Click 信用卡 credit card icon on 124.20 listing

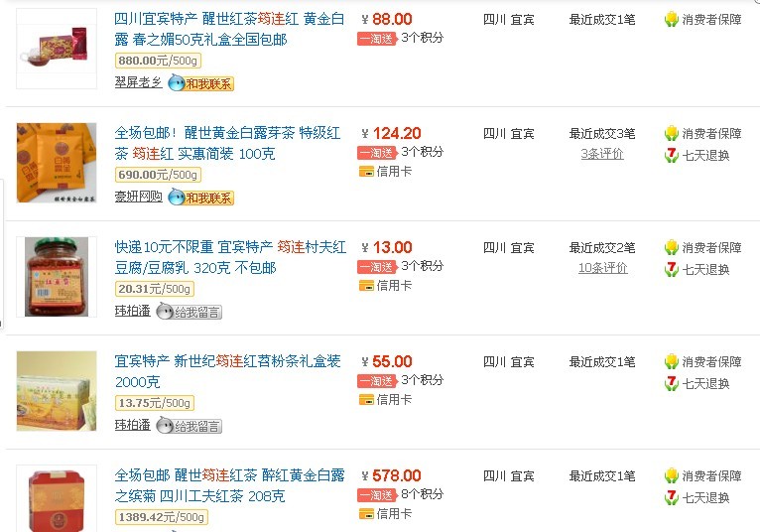(366, 172)
